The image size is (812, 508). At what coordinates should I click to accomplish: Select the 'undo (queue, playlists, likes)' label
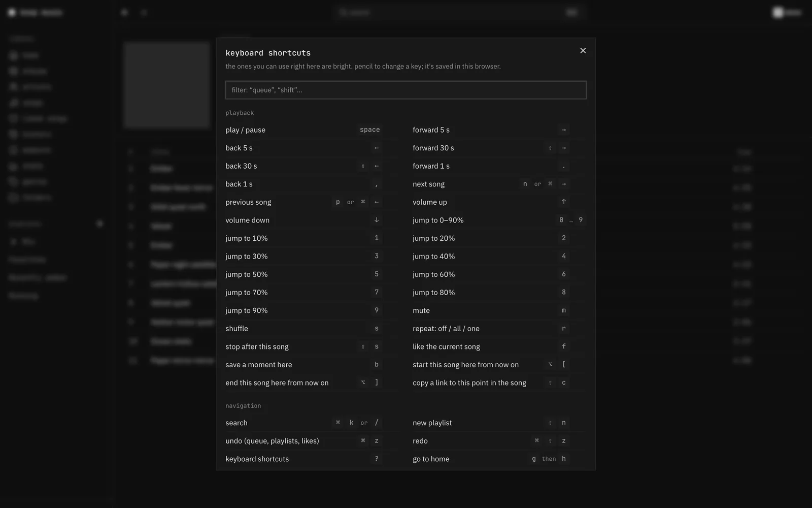click(x=272, y=441)
